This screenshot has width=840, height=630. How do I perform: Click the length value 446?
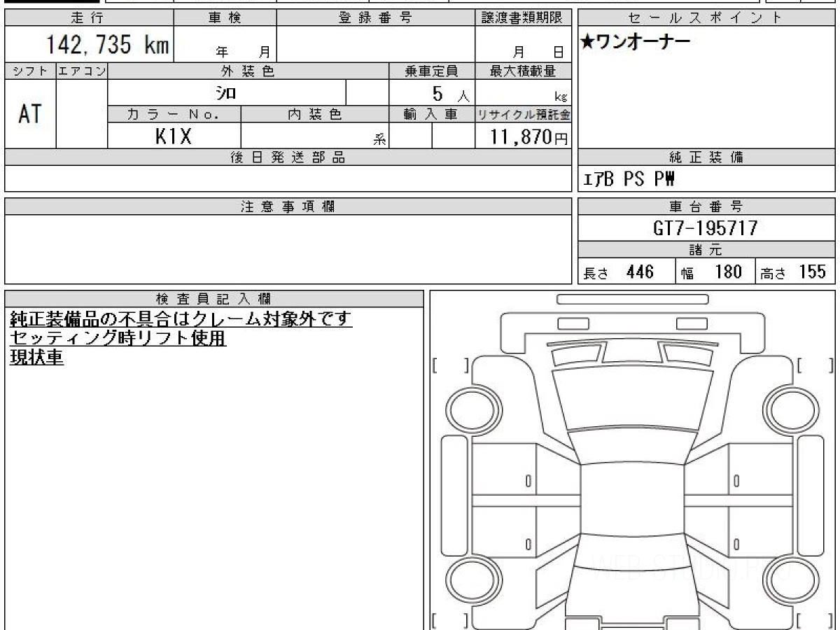[x=640, y=272]
